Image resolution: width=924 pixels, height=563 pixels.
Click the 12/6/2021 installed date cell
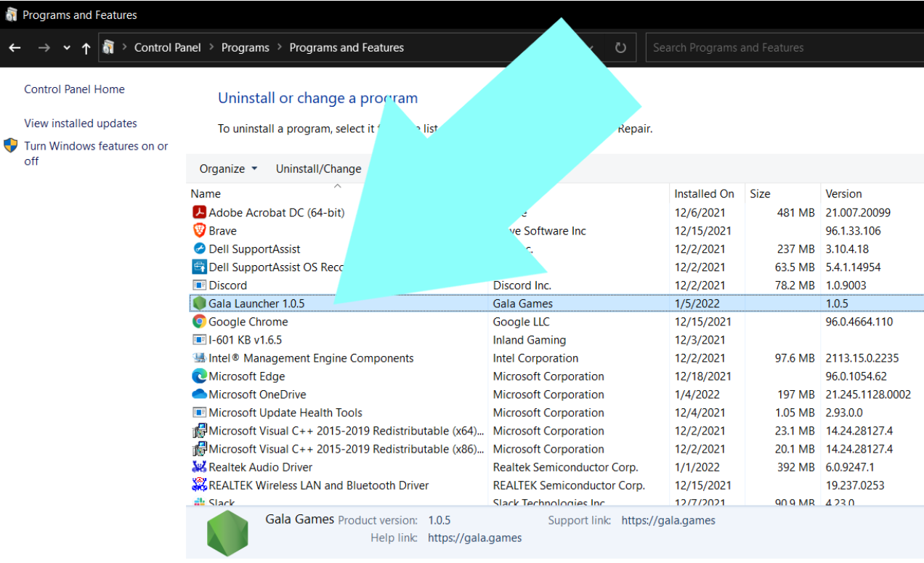point(700,213)
